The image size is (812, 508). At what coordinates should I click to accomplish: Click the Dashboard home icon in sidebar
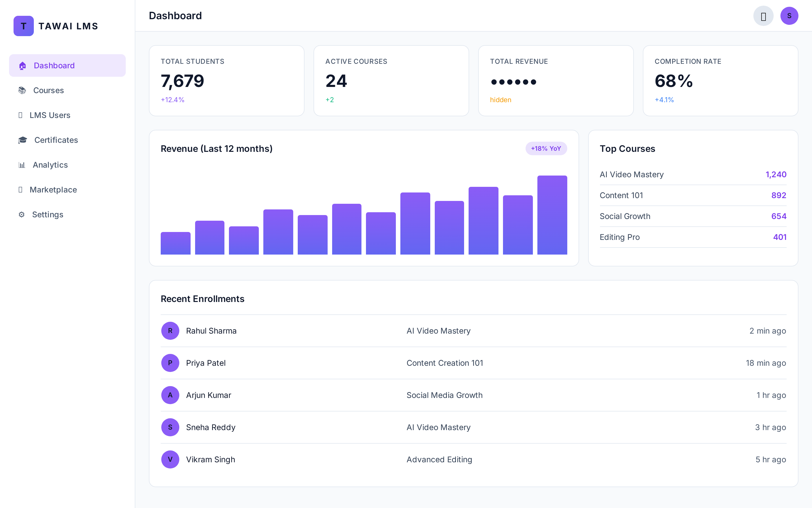23,65
